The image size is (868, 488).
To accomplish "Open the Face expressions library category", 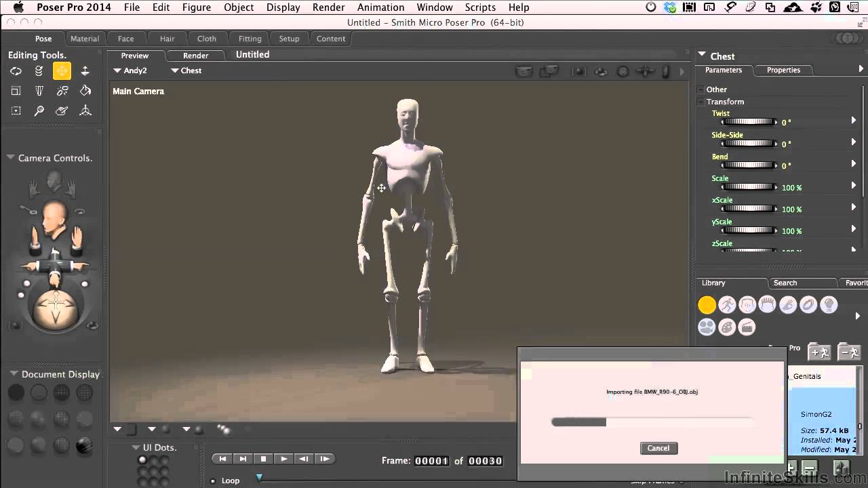I will click(x=747, y=306).
